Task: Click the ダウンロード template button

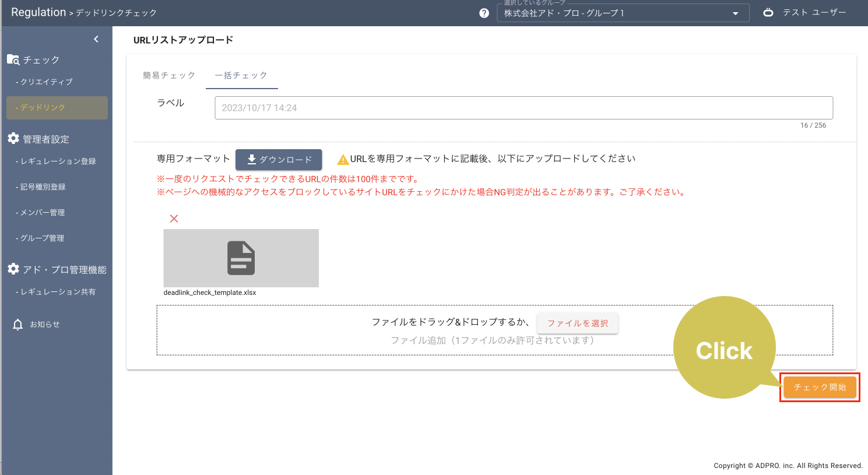Action: pos(279,159)
